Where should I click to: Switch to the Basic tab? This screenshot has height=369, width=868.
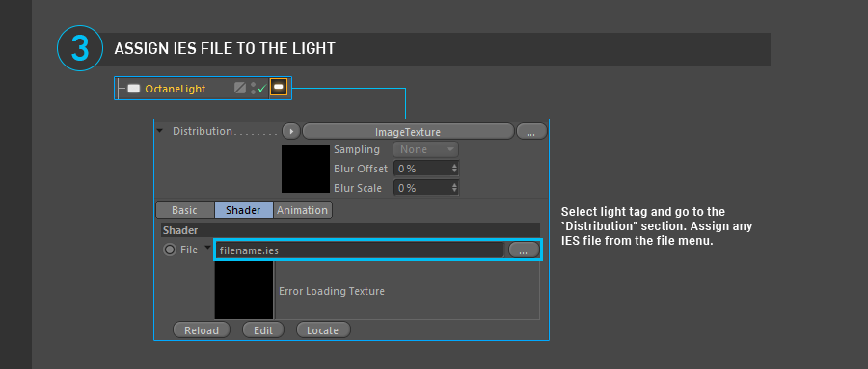(x=185, y=210)
